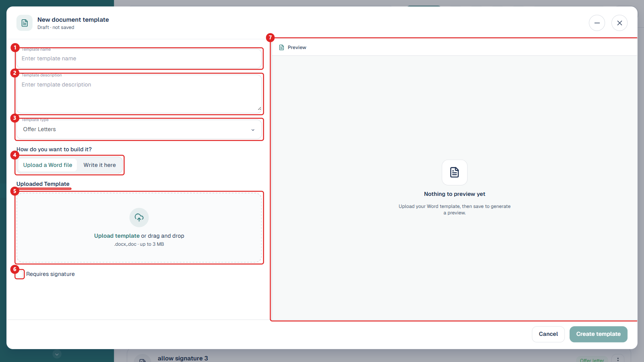Minimize the New document template dialog

pos(597,23)
